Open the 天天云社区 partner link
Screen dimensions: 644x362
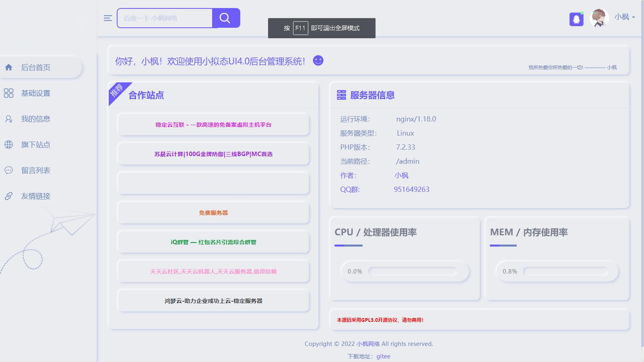pyautogui.click(x=213, y=271)
